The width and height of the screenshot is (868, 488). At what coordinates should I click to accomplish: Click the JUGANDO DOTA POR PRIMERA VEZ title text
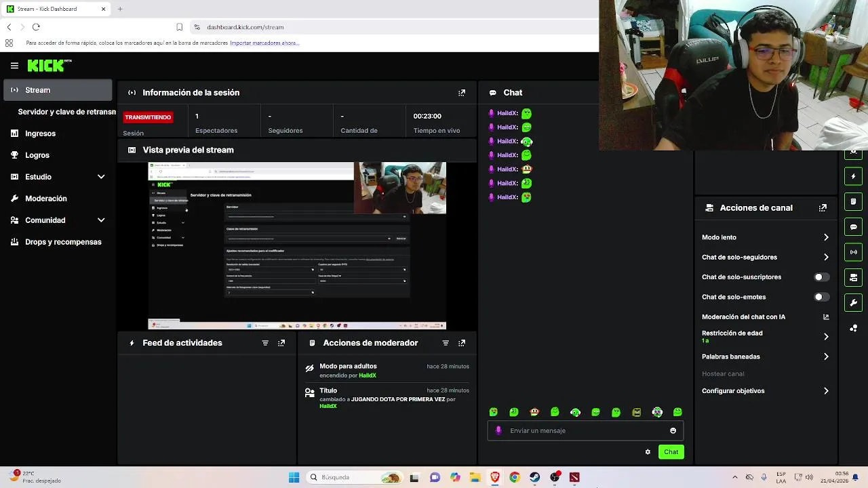click(x=398, y=399)
